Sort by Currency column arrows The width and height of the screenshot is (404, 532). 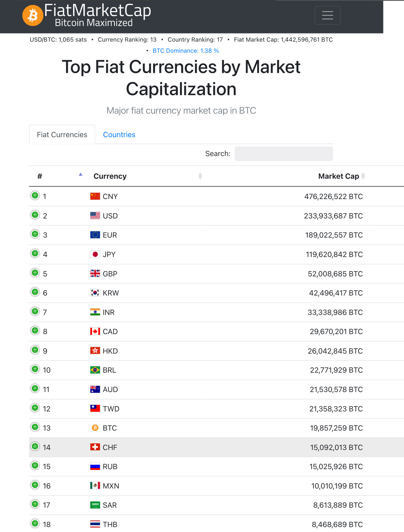[x=200, y=176]
